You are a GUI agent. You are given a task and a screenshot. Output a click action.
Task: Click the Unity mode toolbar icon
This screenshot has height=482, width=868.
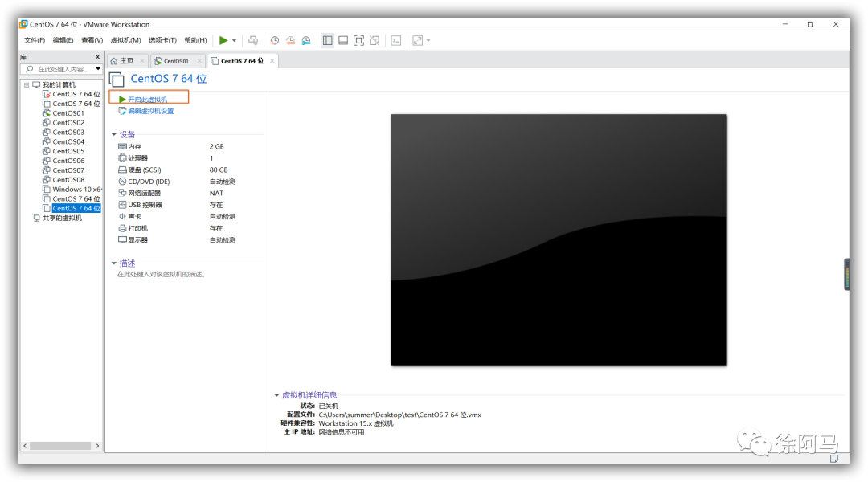pyautogui.click(x=375, y=40)
